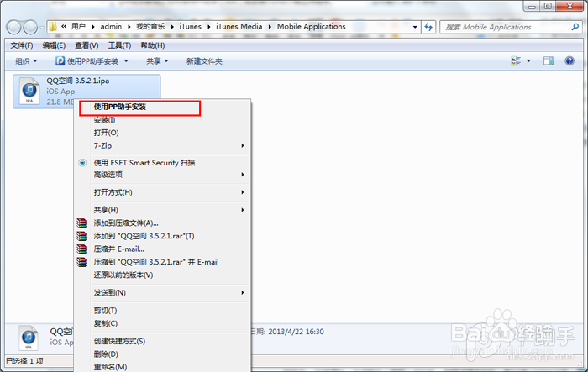Choose 添加到压缩文件(A)... entry
Image resolution: width=588 pixels, height=372 pixels.
coord(126,223)
